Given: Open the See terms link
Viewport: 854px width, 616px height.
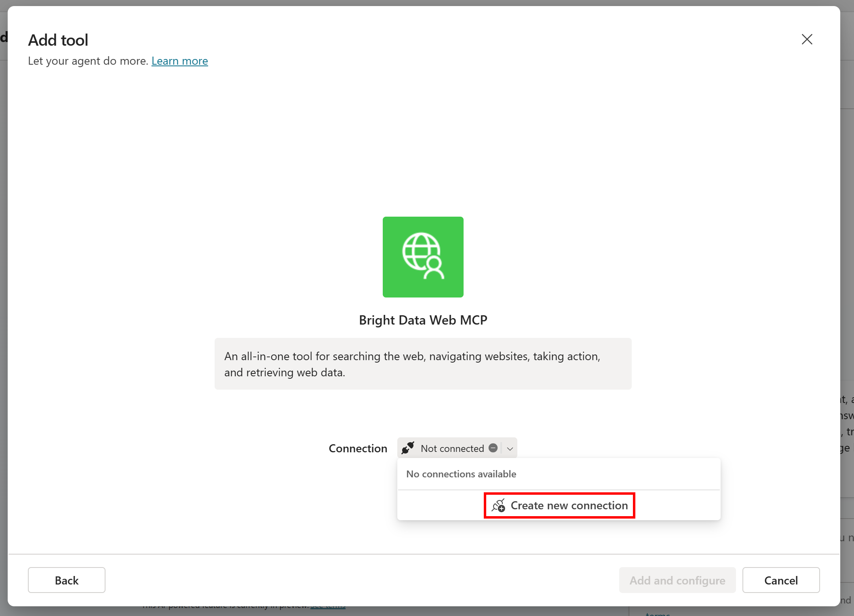Looking at the screenshot, I should [328, 605].
